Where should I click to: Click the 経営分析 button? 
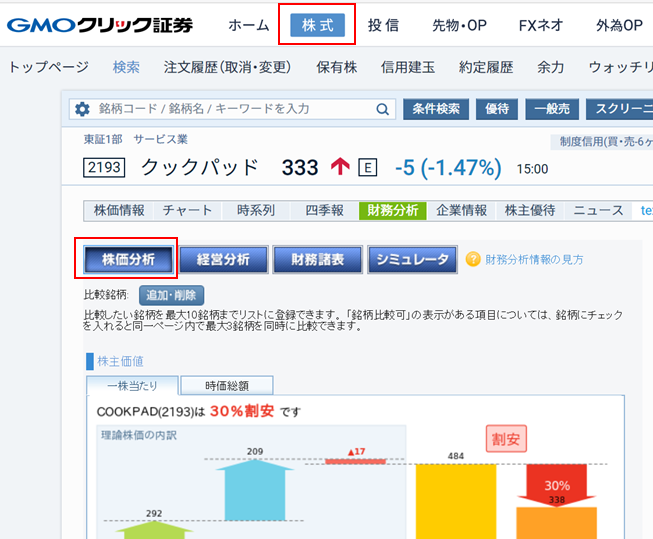point(223,260)
